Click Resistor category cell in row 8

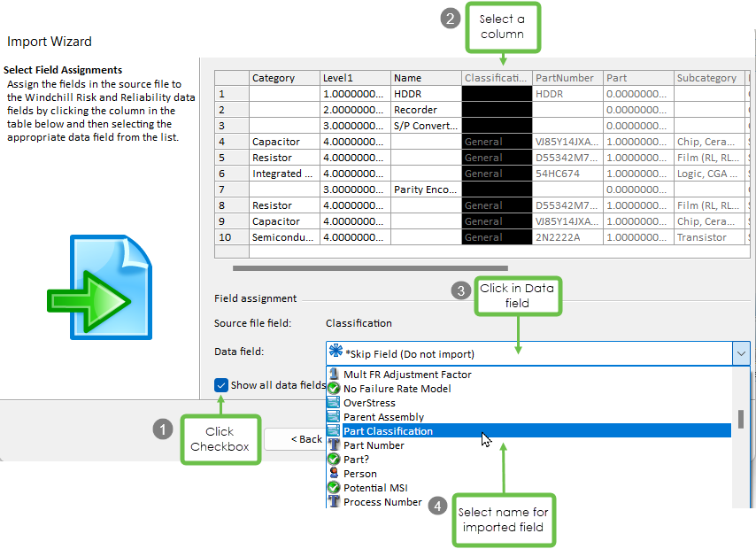tap(284, 205)
